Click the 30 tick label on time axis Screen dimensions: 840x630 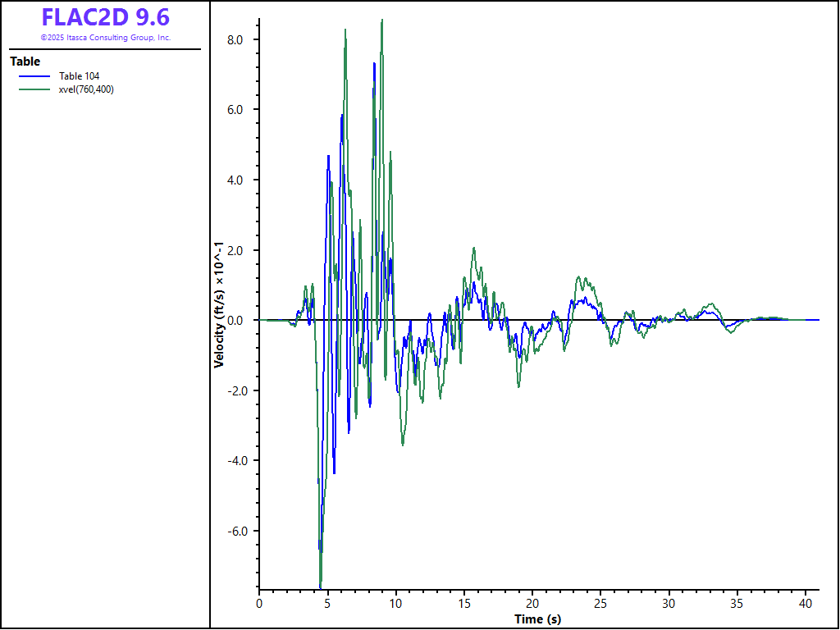669,603
